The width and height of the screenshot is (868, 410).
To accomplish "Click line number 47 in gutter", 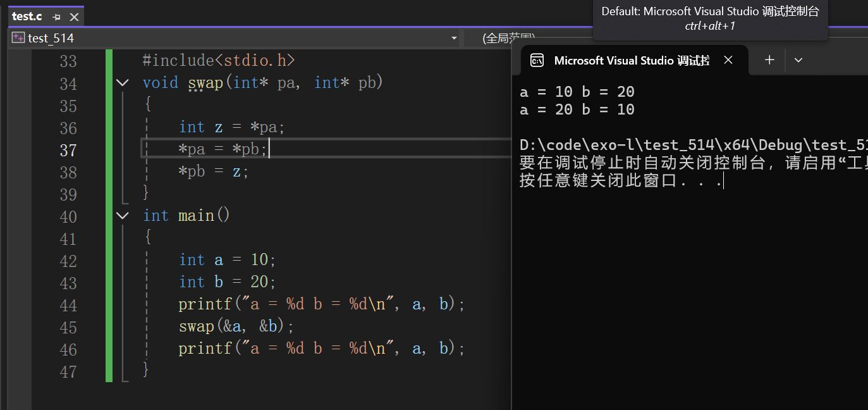I will [x=68, y=371].
